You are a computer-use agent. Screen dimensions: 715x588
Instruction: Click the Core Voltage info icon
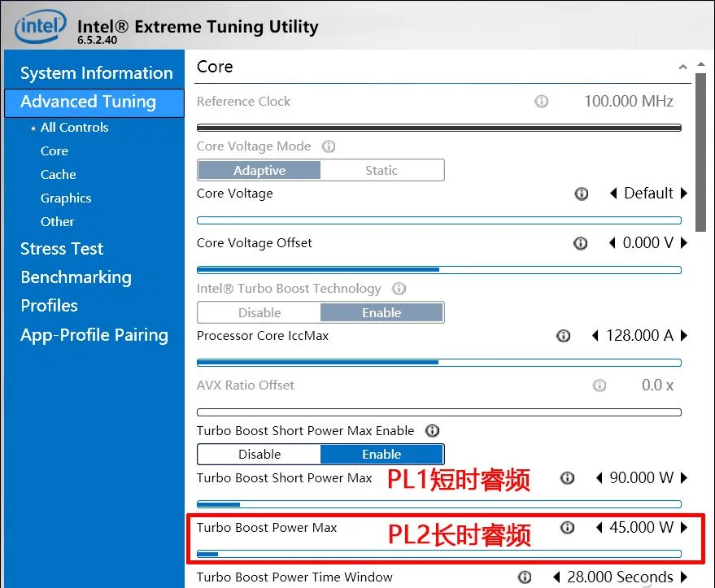click(x=582, y=194)
